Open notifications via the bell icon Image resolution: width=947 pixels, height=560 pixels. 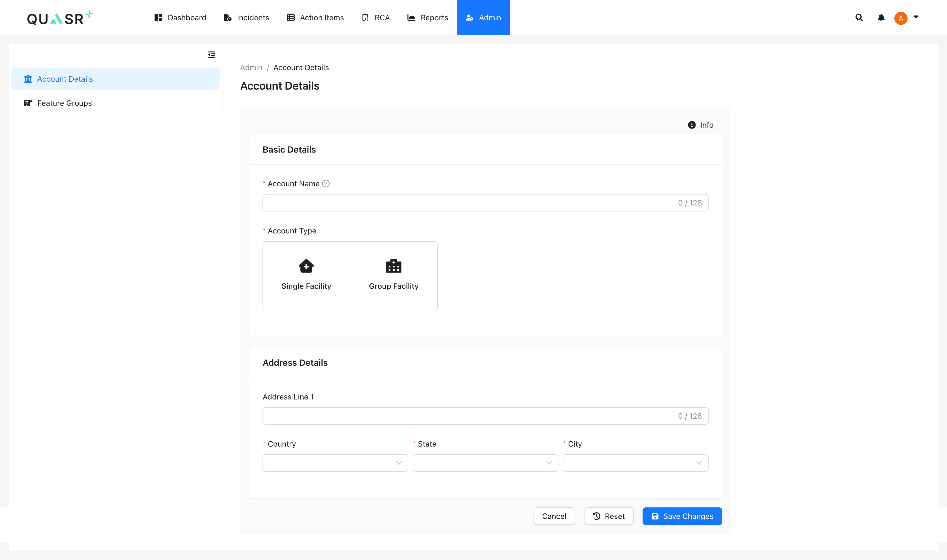pyautogui.click(x=881, y=17)
